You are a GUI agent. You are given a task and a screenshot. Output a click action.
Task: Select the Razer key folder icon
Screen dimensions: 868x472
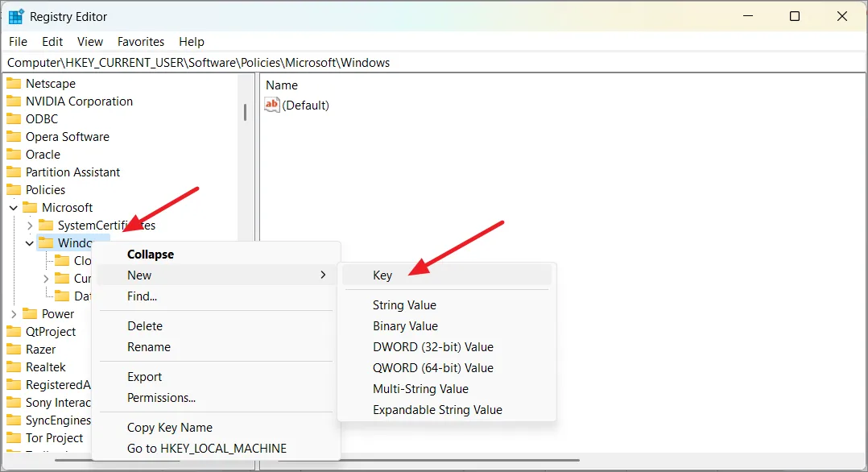14,349
